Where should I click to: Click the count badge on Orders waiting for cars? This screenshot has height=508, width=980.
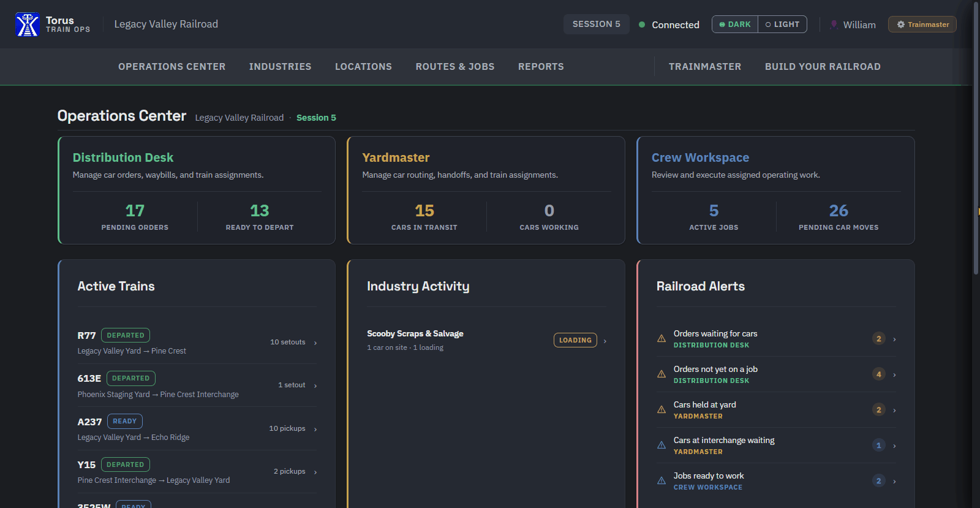pyautogui.click(x=879, y=339)
